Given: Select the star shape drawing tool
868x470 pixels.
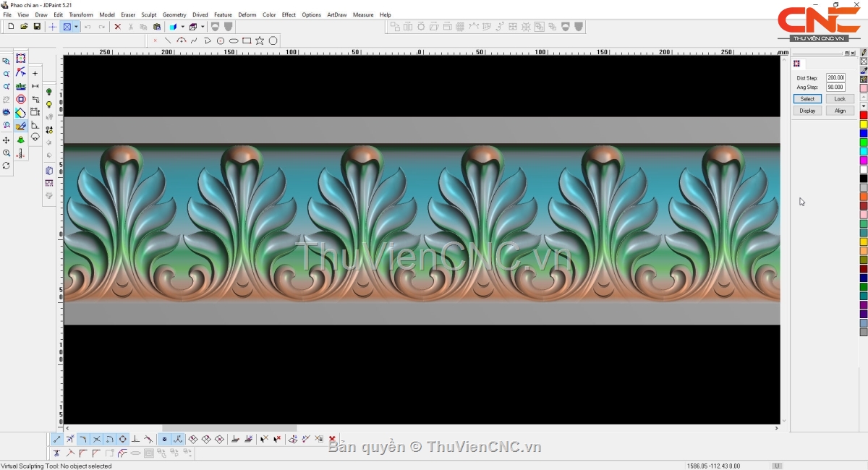Looking at the screenshot, I should click(x=260, y=41).
